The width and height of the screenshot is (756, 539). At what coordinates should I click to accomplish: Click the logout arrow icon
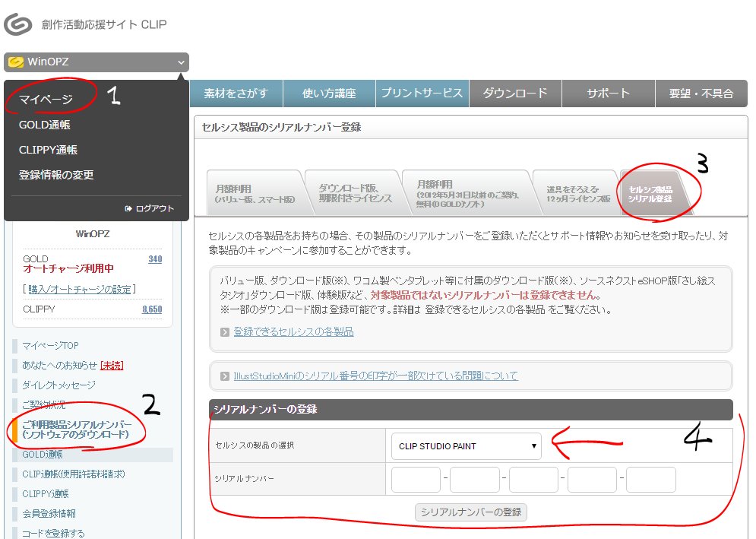[128, 208]
